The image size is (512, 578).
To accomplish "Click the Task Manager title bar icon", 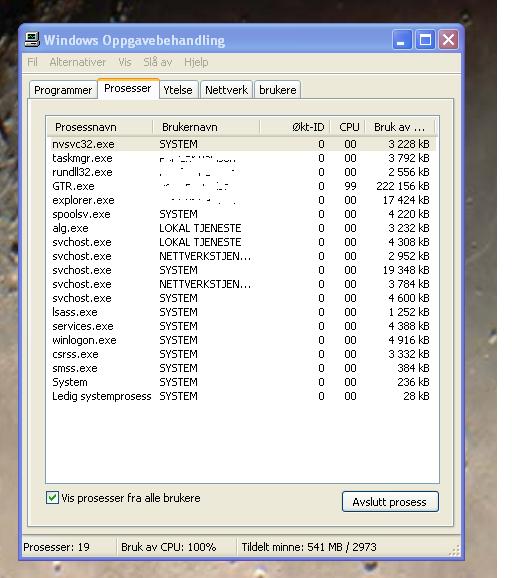I will tap(32, 40).
